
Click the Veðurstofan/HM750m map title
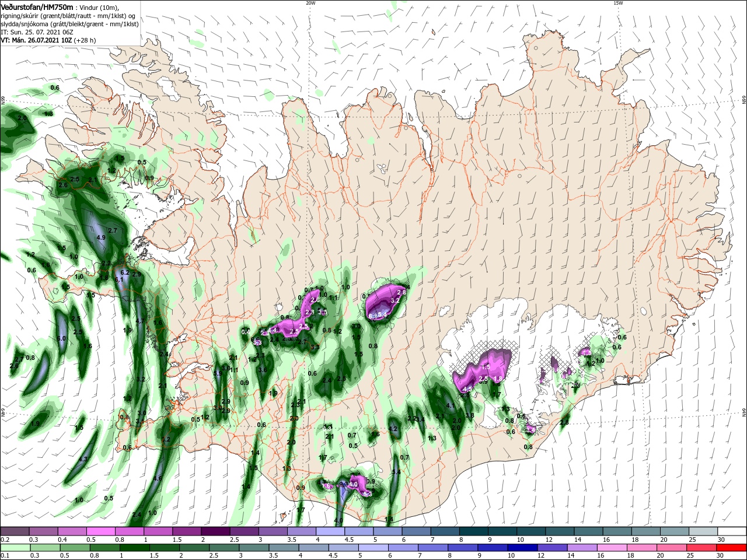point(37,6)
